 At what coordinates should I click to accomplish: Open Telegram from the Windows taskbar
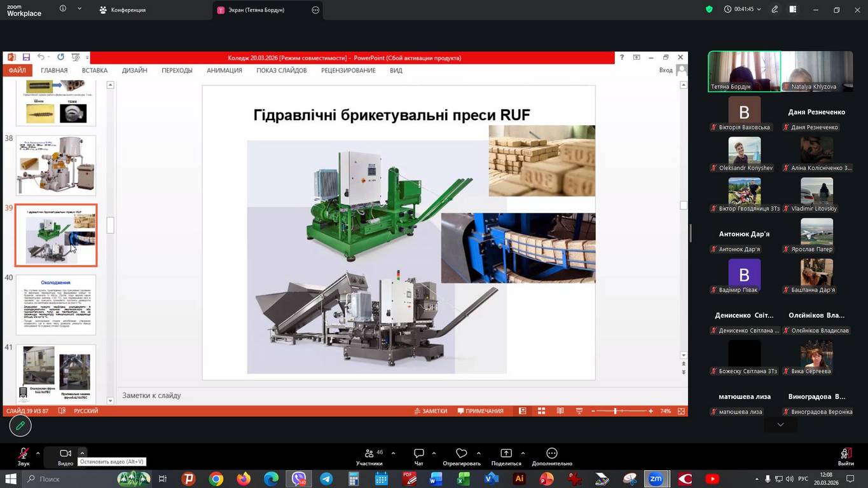pyautogui.click(x=326, y=479)
